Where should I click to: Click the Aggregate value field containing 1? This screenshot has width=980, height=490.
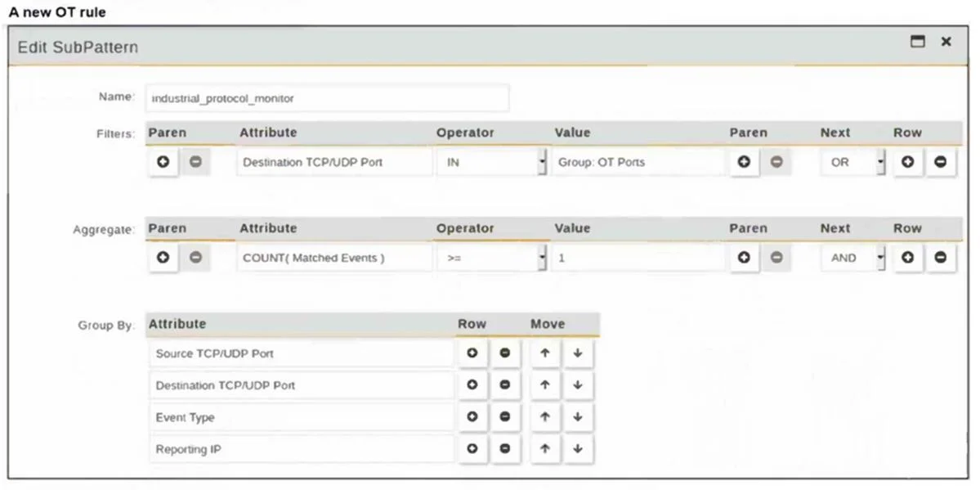pyautogui.click(x=638, y=258)
